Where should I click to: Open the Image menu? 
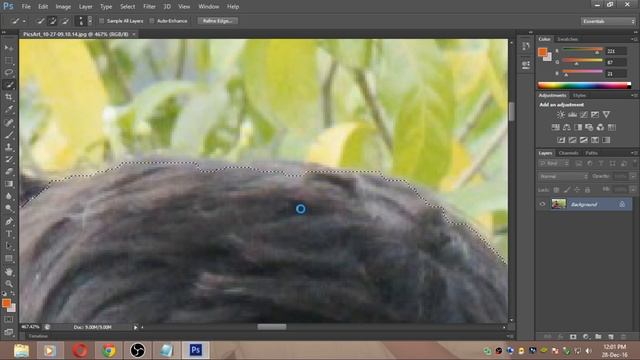(63, 7)
